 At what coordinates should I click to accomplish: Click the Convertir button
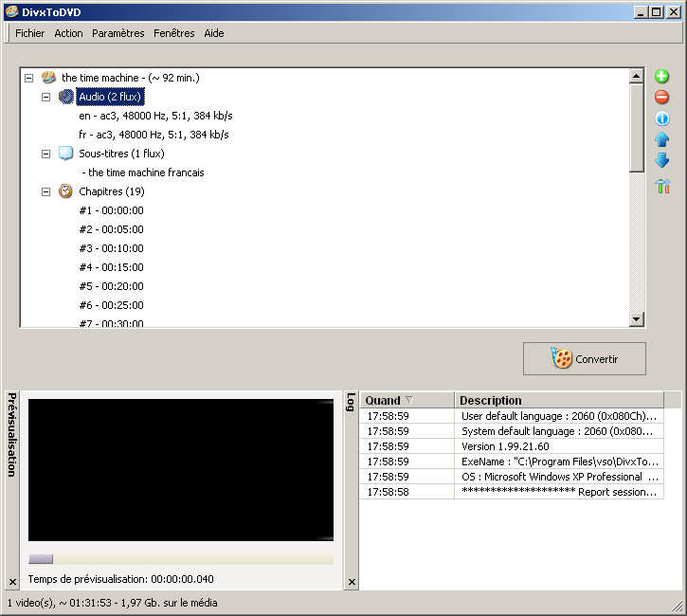584,359
